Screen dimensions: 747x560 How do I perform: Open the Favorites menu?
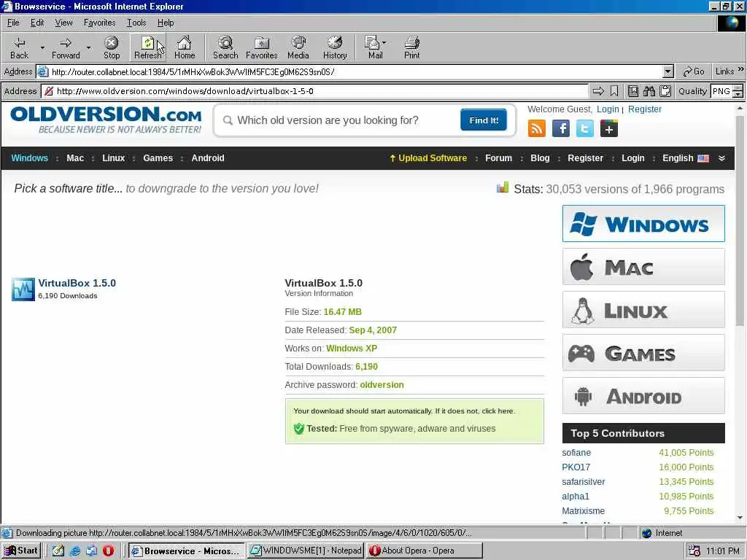(x=99, y=23)
